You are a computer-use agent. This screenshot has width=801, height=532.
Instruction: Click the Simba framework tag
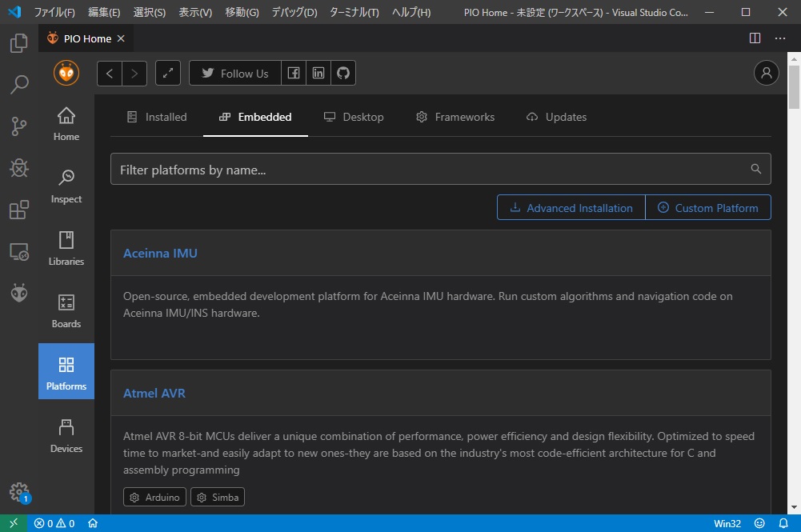click(218, 497)
